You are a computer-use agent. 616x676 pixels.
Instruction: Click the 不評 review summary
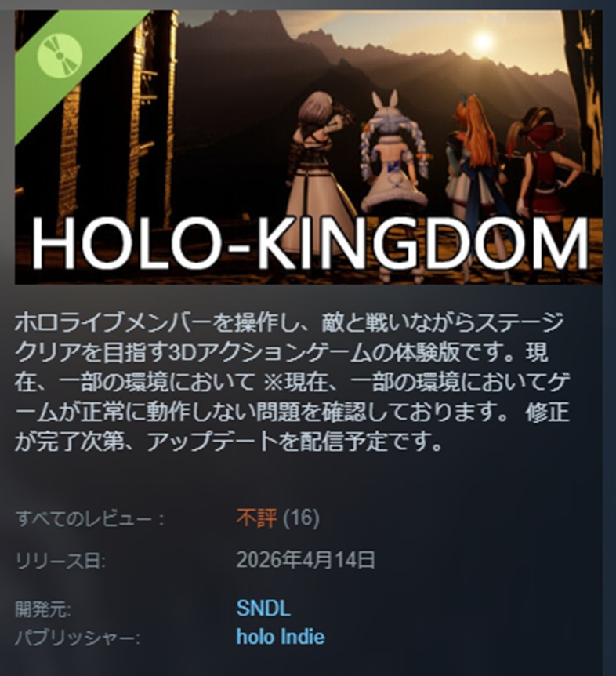[x=257, y=518]
